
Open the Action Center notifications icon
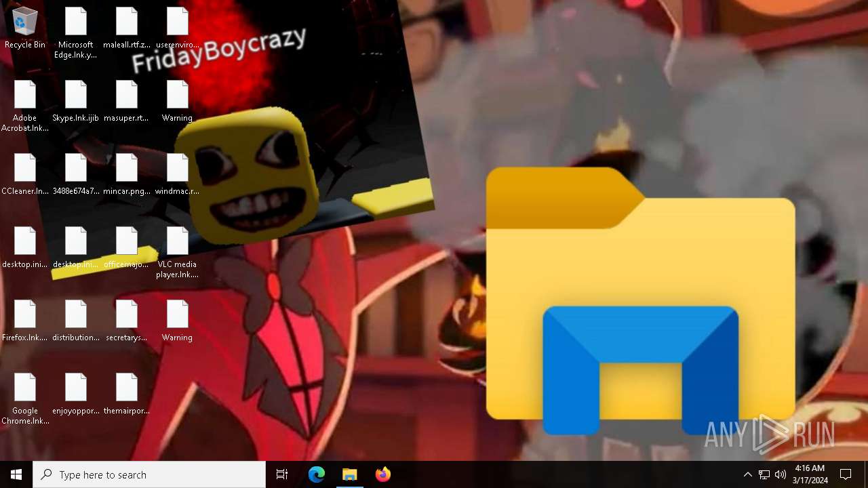tap(846, 474)
